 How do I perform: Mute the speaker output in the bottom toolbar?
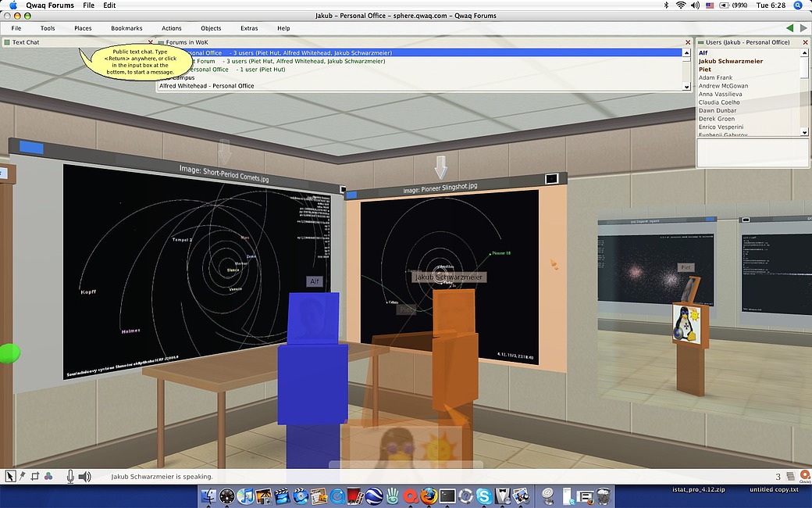point(84,476)
